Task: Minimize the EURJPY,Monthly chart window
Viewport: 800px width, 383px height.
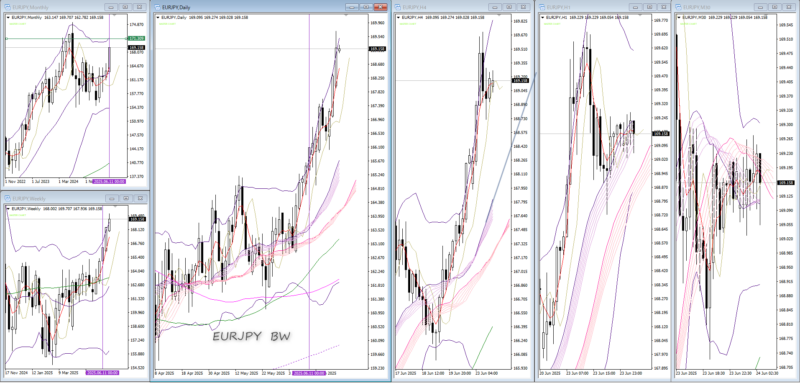Action: (111, 7)
